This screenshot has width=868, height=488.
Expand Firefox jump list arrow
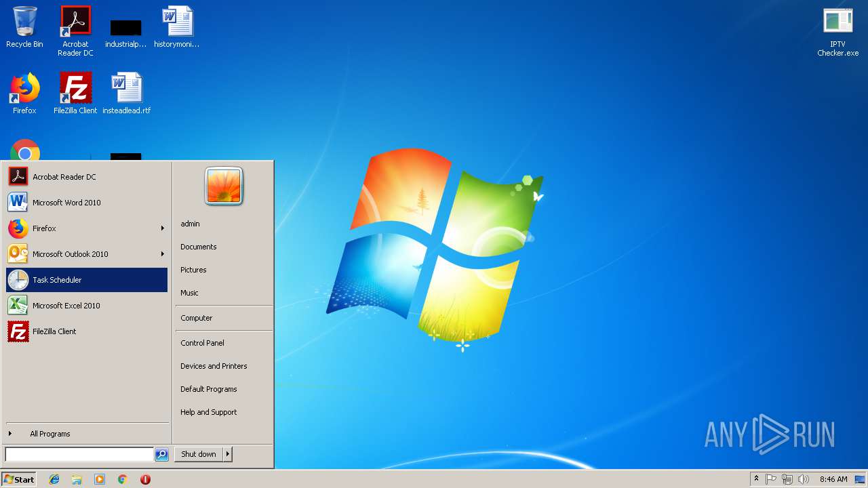click(163, 228)
